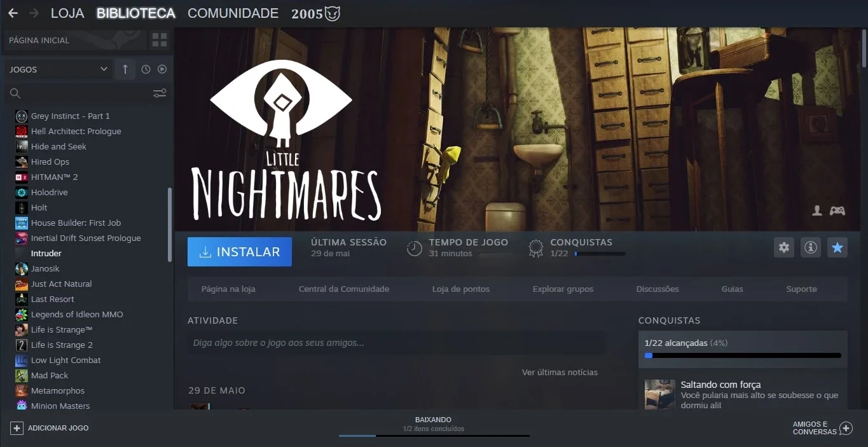Select Mad Pack in list
This screenshot has width=868, height=447.
pyautogui.click(x=50, y=375)
